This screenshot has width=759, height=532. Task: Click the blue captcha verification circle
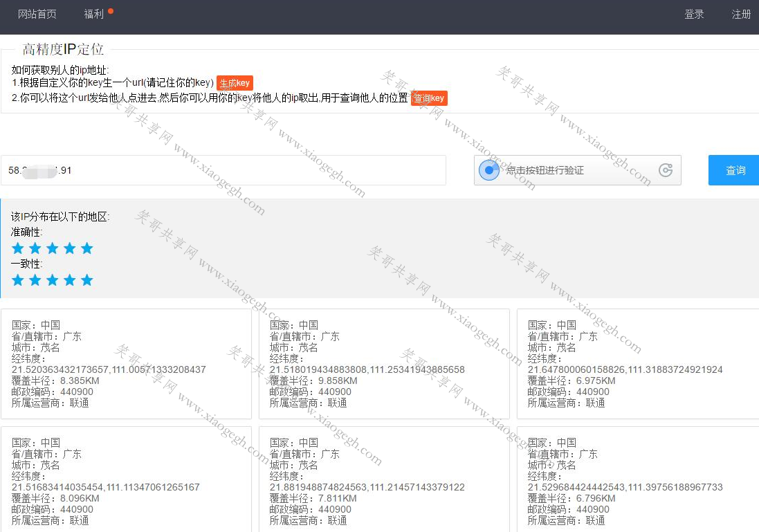point(489,170)
